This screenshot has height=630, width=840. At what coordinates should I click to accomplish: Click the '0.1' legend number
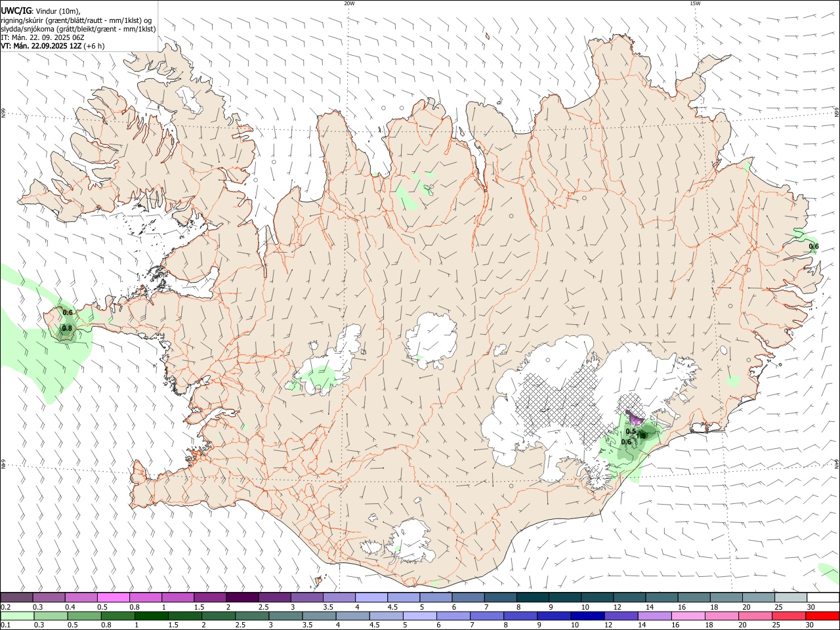coord(5,625)
